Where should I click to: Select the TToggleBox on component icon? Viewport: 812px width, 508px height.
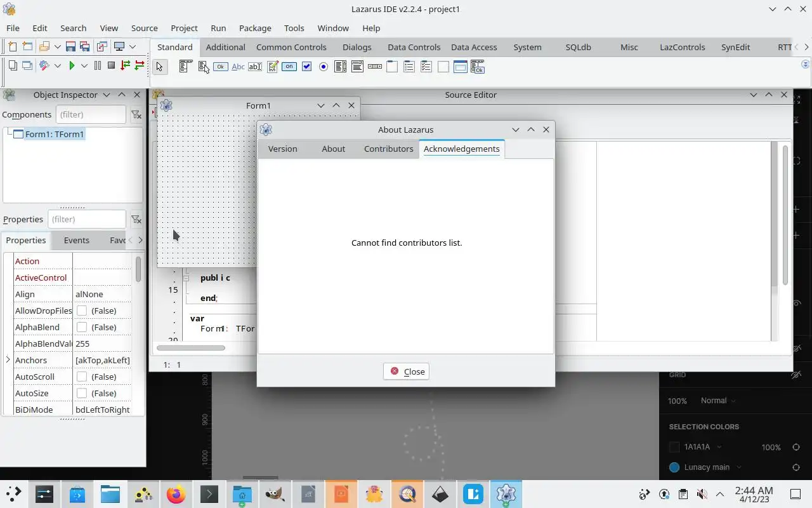coord(289,66)
